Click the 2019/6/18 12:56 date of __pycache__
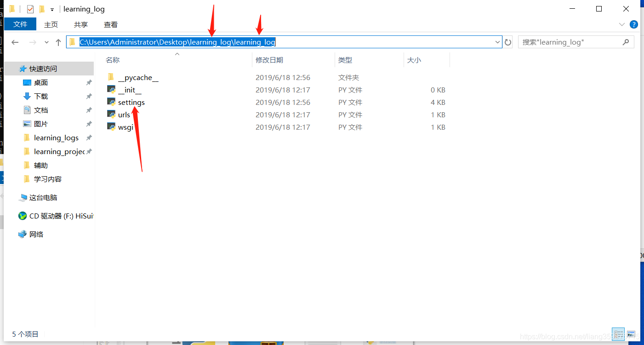Viewport: 644px width, 345px height. coord(283,77)
